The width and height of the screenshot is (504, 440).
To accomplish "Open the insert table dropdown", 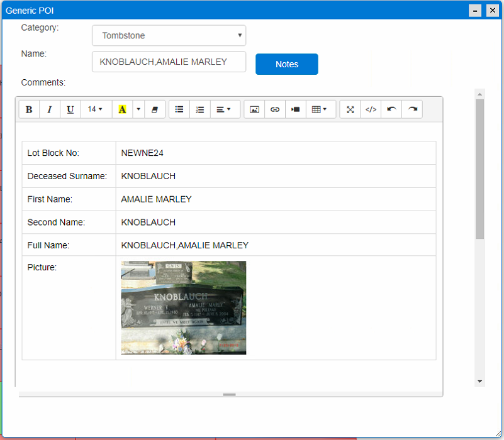I will (320, 109).
